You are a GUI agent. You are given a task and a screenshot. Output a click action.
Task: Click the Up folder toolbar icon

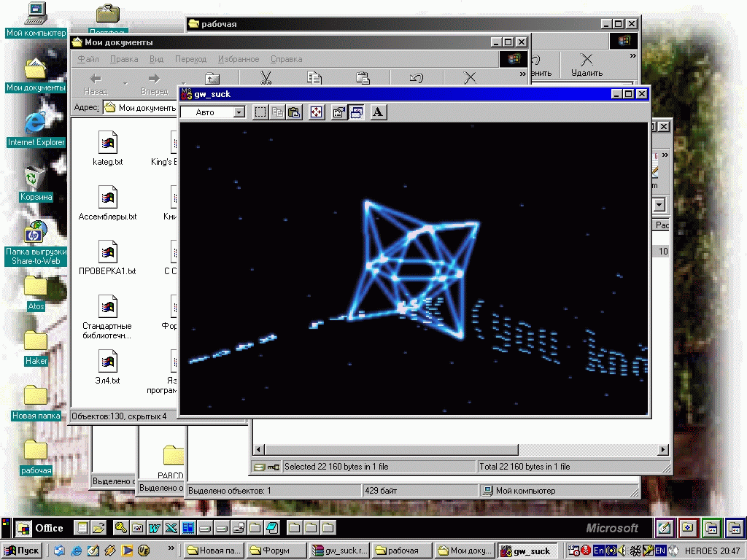[x=212, y=79]
